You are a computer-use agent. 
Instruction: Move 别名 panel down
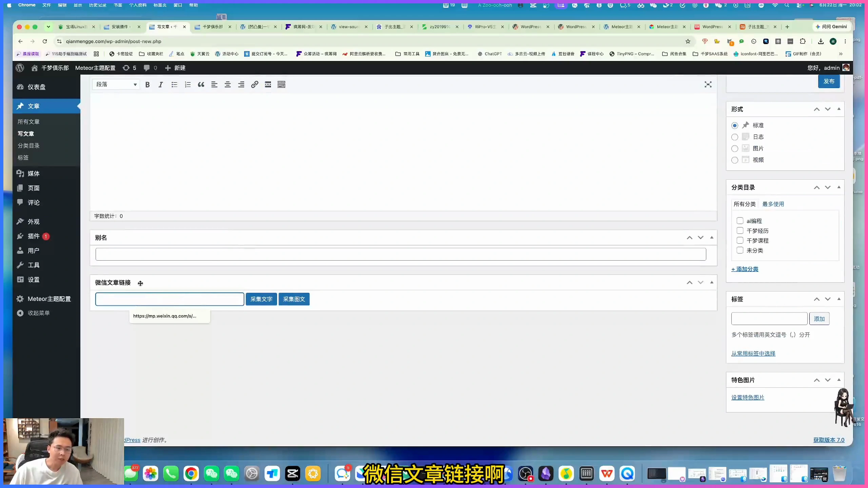[701, 238]
